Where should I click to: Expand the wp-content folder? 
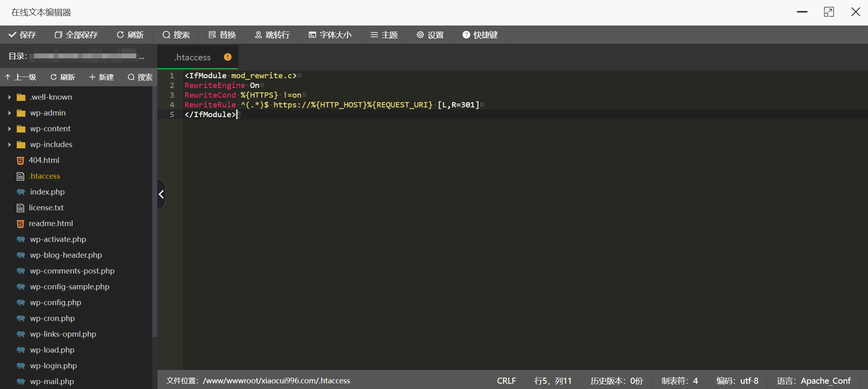pos(10,129)
